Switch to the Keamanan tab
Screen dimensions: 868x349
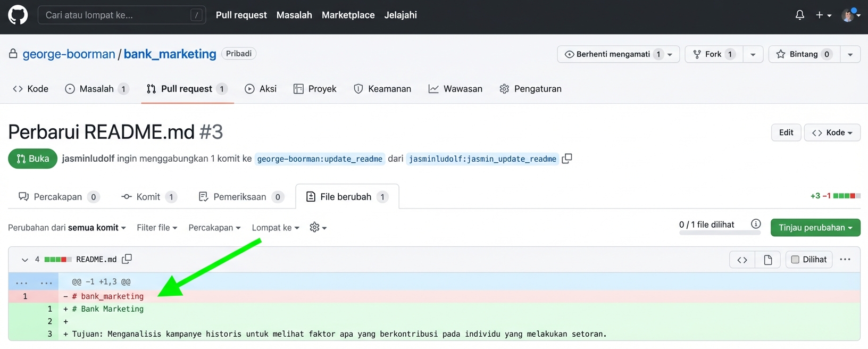pyautogui.click(x=382, y=89)
